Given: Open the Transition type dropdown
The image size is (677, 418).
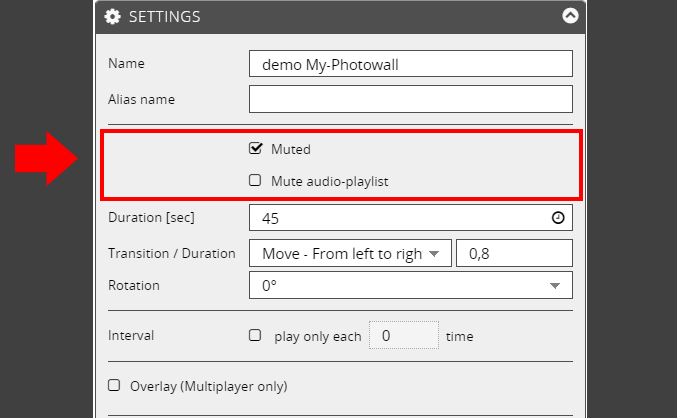Looking at the screenshot, I should coord(350,253).
